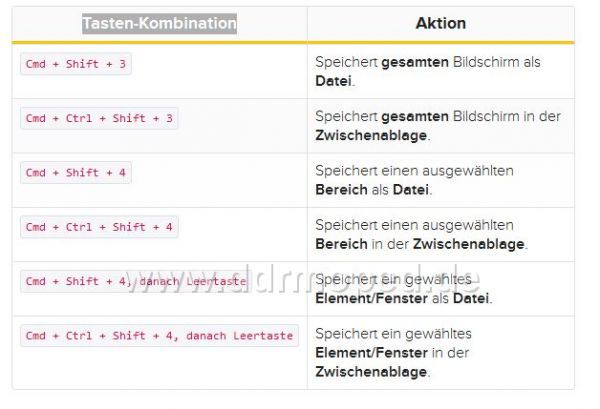Click Cmd + Ctrl + Shift + 4, danach Leertaste

click(x=159, y=336)
